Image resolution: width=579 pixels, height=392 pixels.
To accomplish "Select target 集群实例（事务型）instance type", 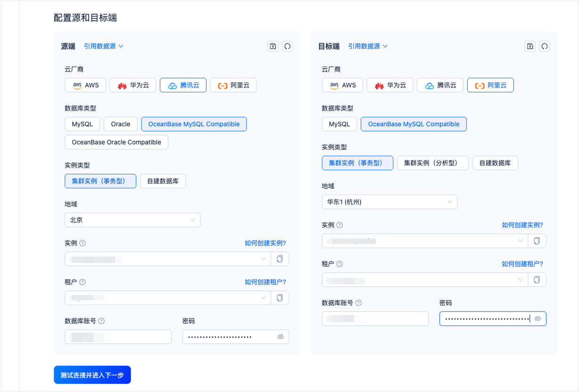I will 357,163.
